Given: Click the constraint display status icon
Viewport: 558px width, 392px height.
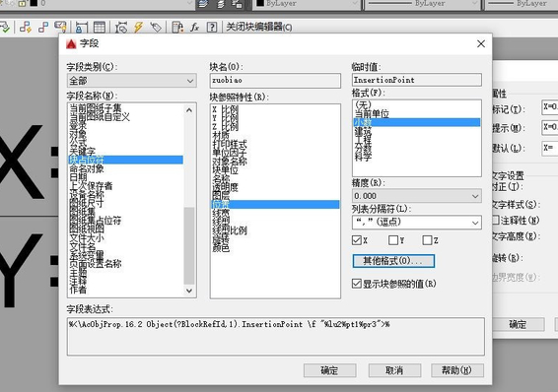Looking at the screenshot, I should pos(43,28).
